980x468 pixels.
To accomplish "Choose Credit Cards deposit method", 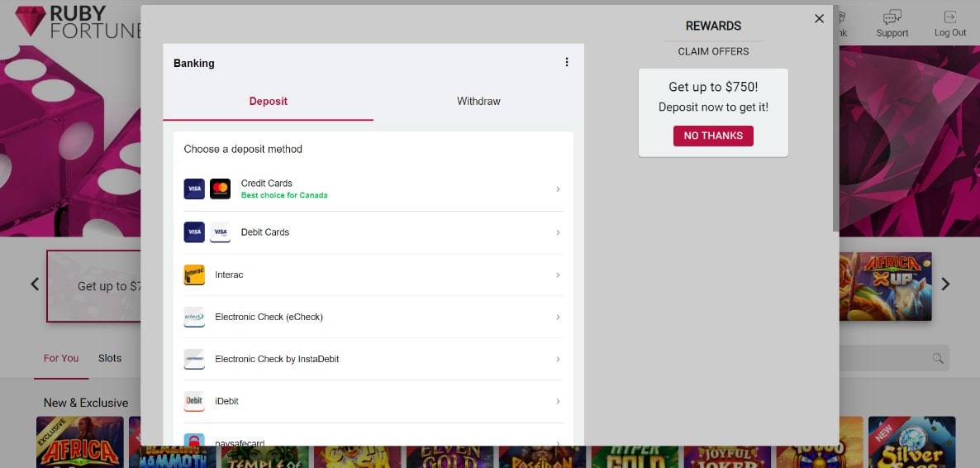I will (x=373, y=189).
